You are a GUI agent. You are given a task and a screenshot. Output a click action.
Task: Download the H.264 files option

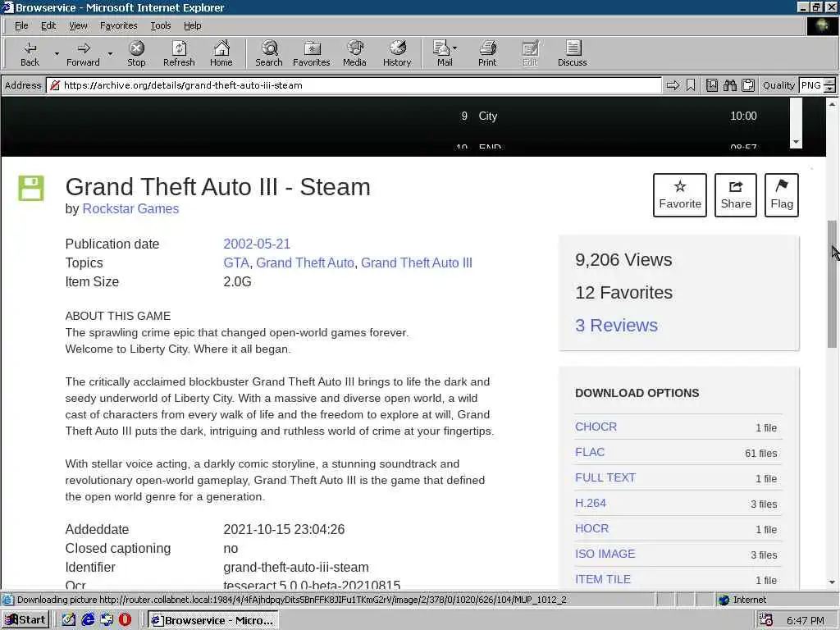coord(591,503)
